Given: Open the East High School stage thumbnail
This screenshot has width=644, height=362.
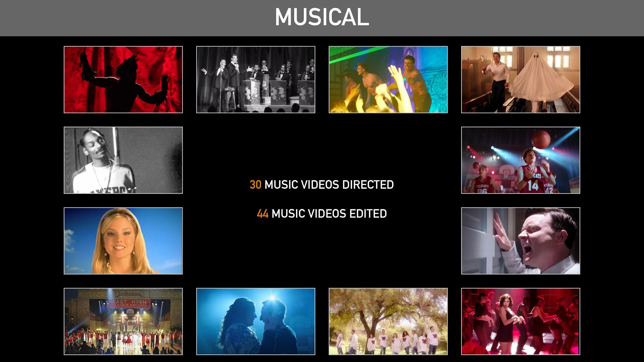Looking at the screenshot, I should (x=123, y=321).
